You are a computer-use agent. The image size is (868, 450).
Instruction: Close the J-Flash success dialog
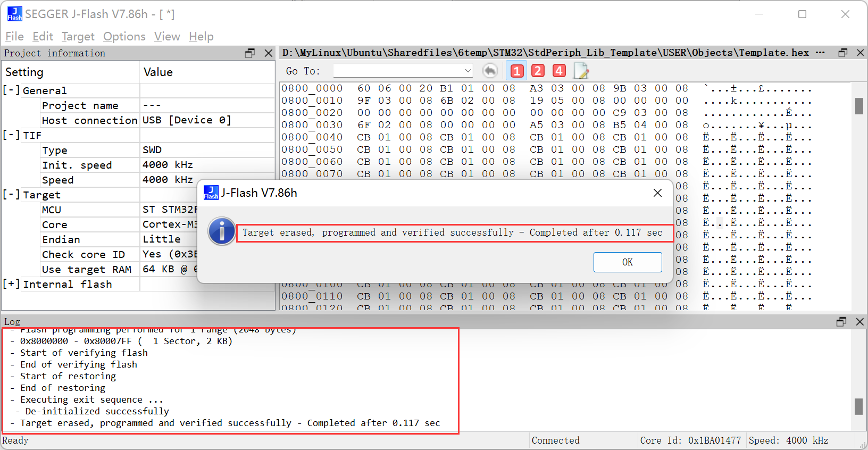coord(657,193)
